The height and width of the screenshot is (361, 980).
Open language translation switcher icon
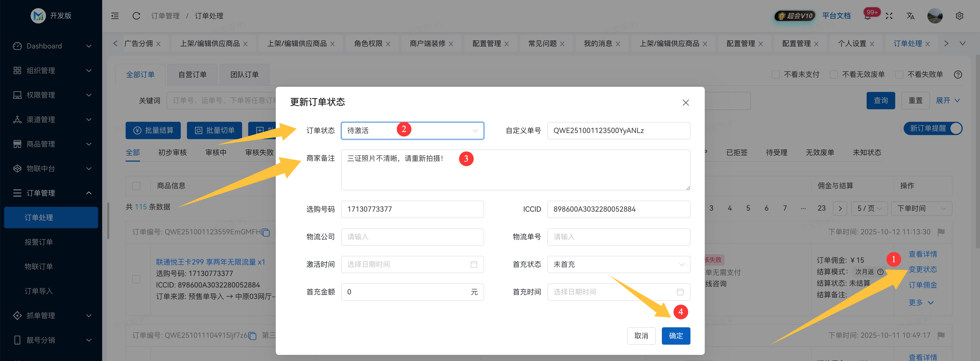tap(910, 16)
